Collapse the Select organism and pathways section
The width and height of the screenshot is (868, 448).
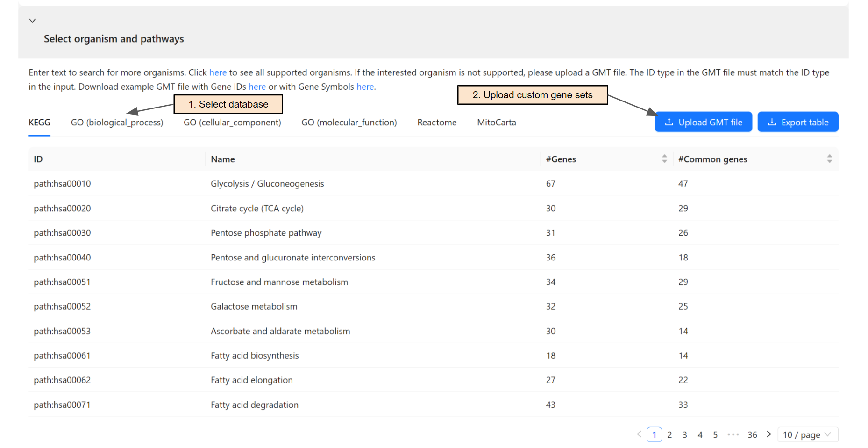[x=32, y=21]
